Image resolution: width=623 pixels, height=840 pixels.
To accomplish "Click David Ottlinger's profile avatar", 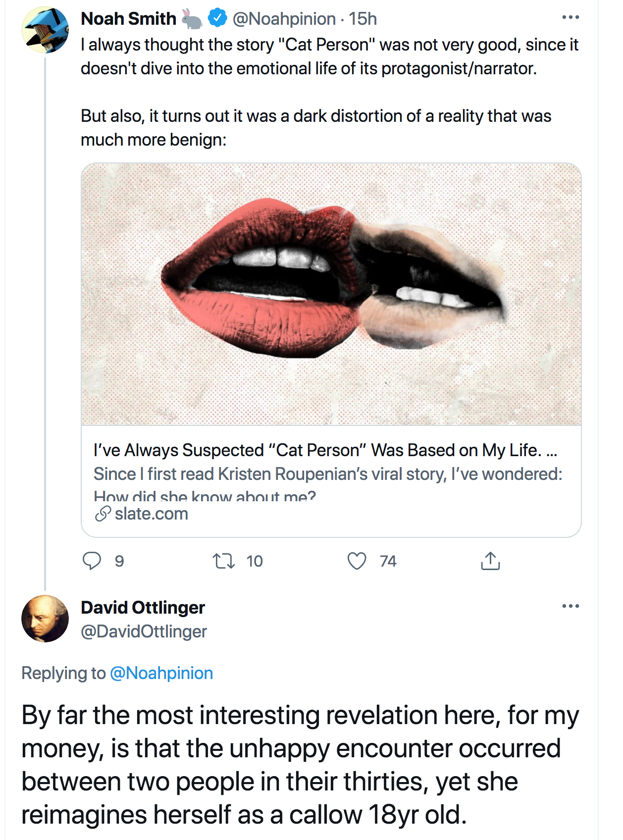I will pyautogui.click(x=45, y=619).
